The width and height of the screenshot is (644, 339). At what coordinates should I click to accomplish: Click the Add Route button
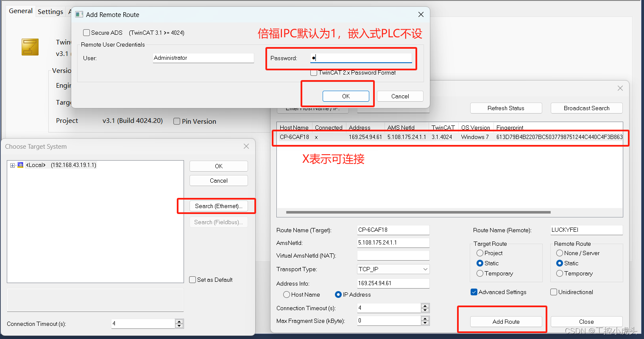point(506,322)
